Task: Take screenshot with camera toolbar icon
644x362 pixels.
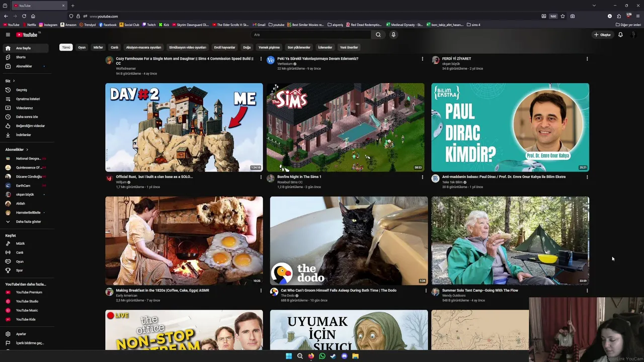Action: [573, 16]
